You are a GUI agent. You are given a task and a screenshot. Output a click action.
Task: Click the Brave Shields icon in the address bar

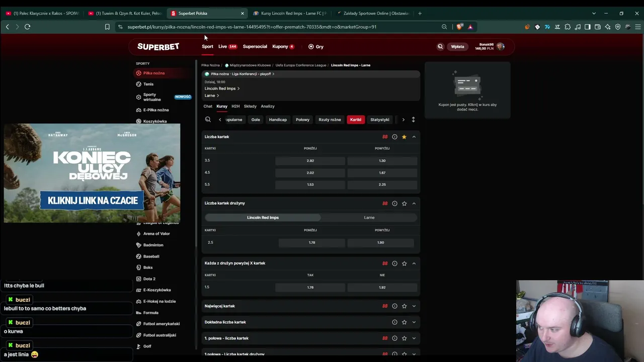(x=459, y=27)
